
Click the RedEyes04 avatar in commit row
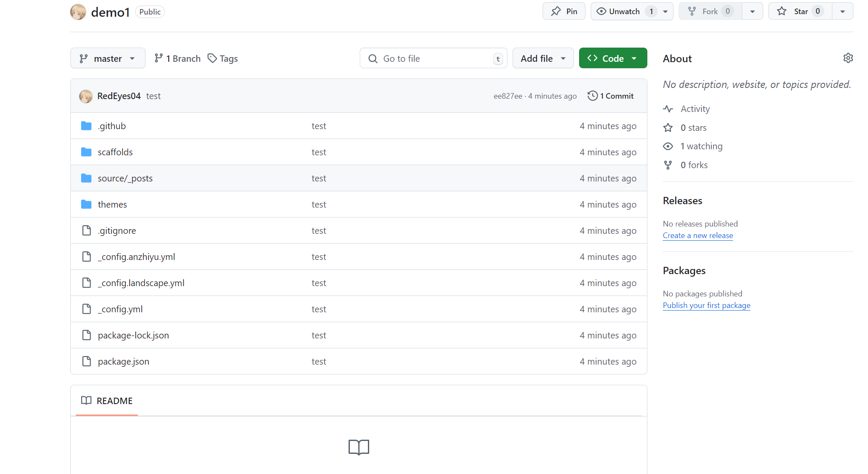click(x=86, y=96)
